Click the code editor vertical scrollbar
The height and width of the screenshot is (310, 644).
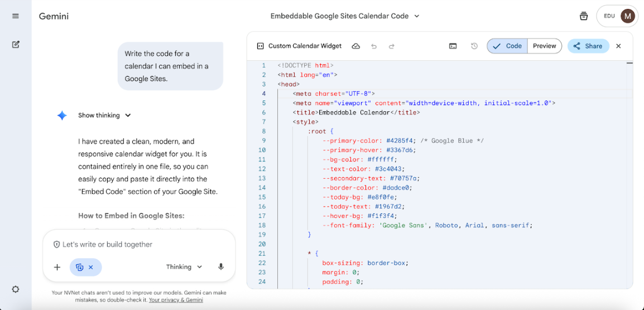click(629, 175)
